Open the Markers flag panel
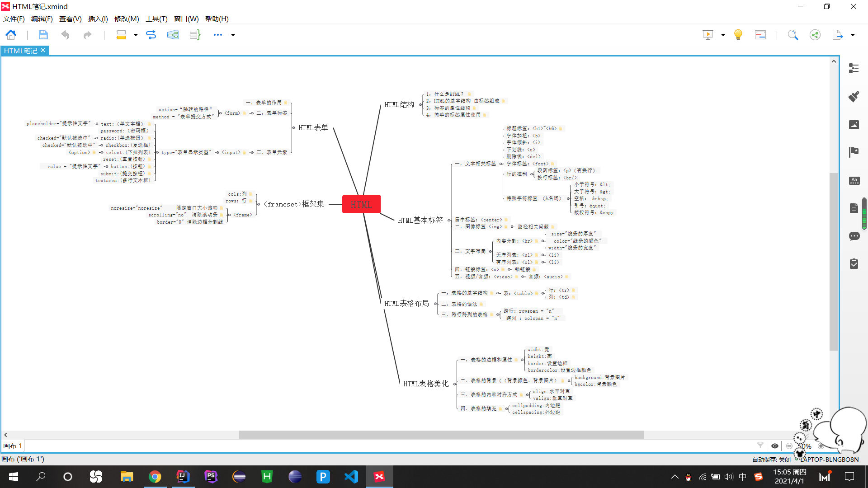Image resolution: width=868 pixels, height=488 pixels. click(854, 152)
